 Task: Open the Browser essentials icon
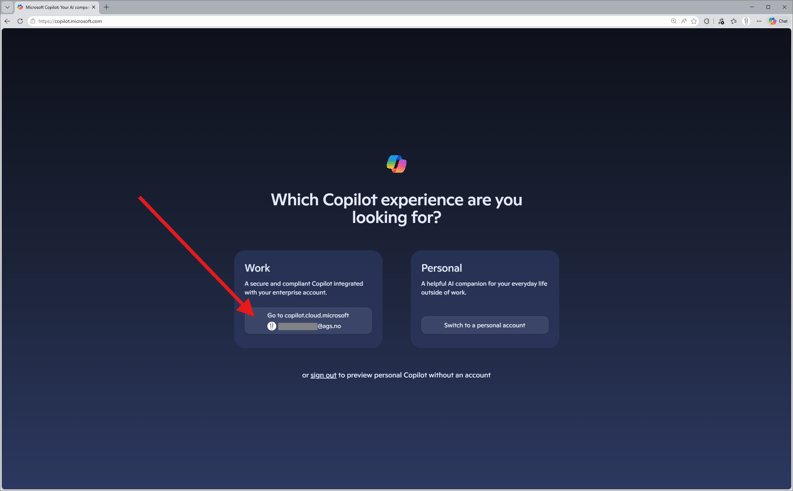click(x=721, y=21)
